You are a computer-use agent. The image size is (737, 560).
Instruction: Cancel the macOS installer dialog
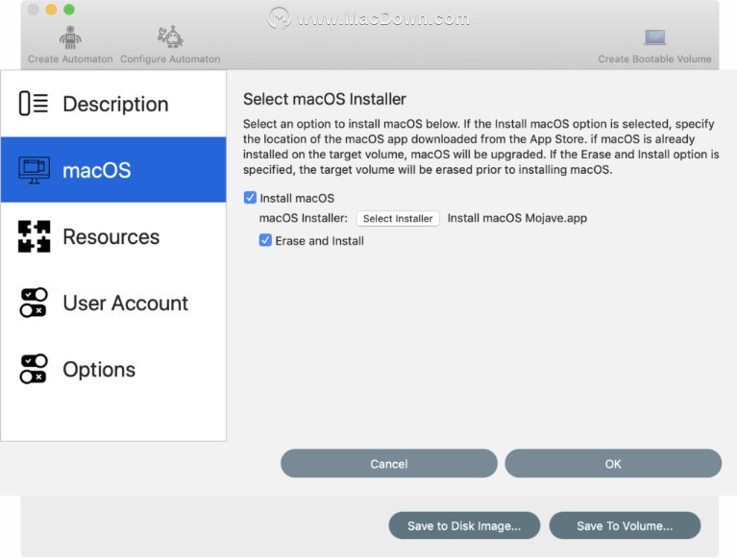[389, 464]
